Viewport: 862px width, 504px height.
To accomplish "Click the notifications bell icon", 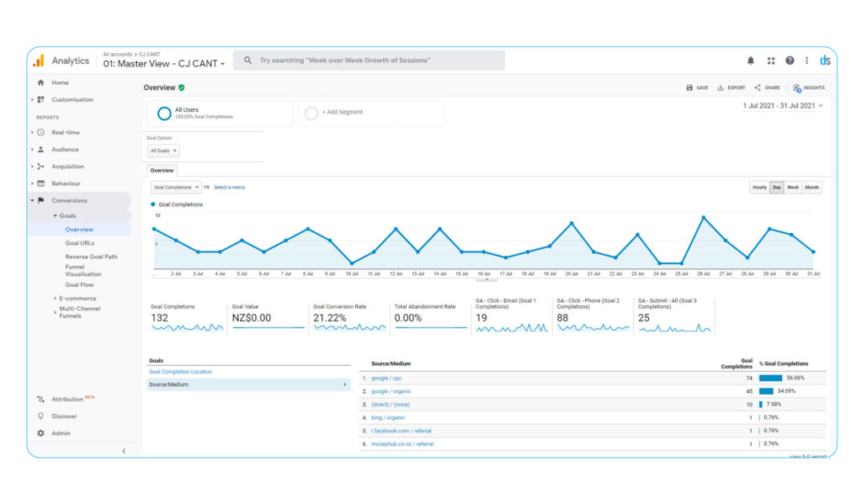I will point(751,61).
